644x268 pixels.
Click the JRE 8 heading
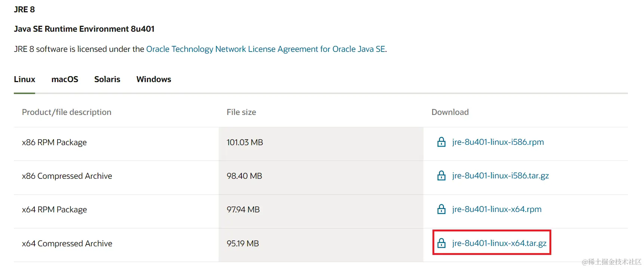point(24,9)
